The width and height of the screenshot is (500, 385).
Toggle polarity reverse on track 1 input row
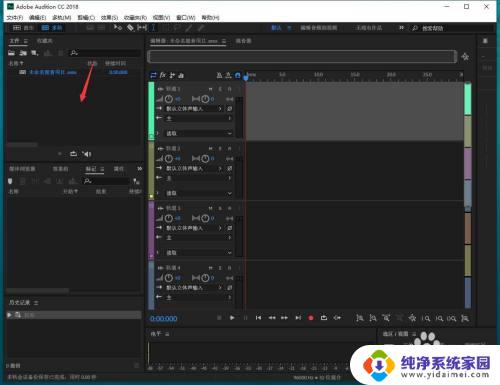[x=230, y=109]
